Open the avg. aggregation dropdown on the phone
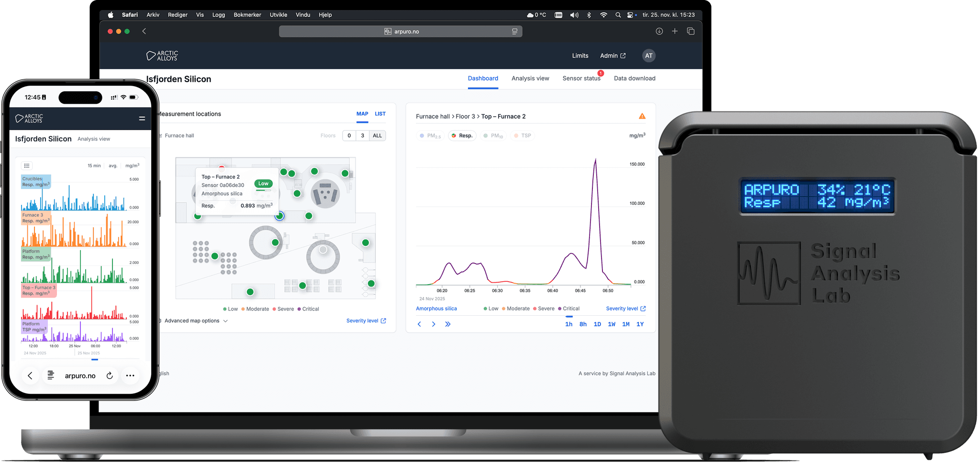Screen dimensions: 980x465 click(113, 166)
